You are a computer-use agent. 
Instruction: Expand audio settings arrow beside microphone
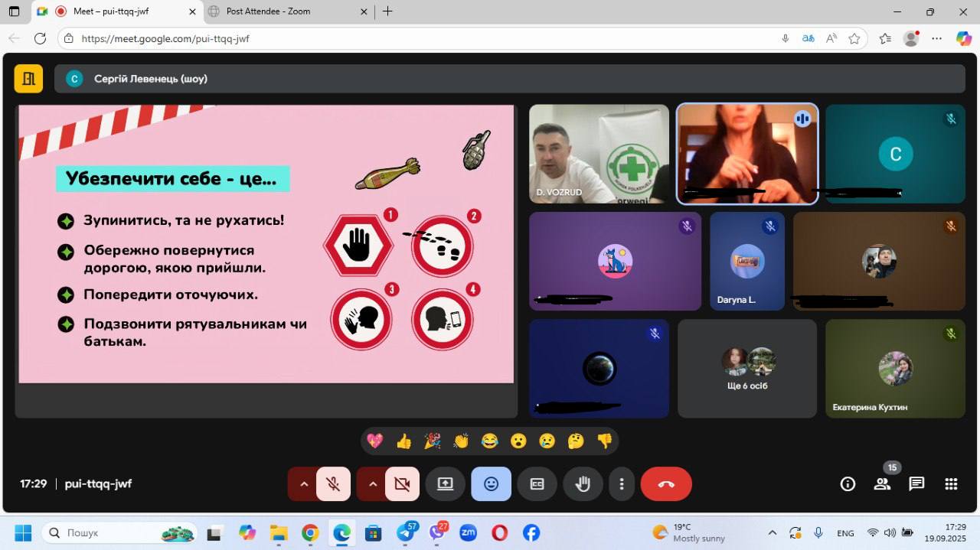click(x=304, y=484)
